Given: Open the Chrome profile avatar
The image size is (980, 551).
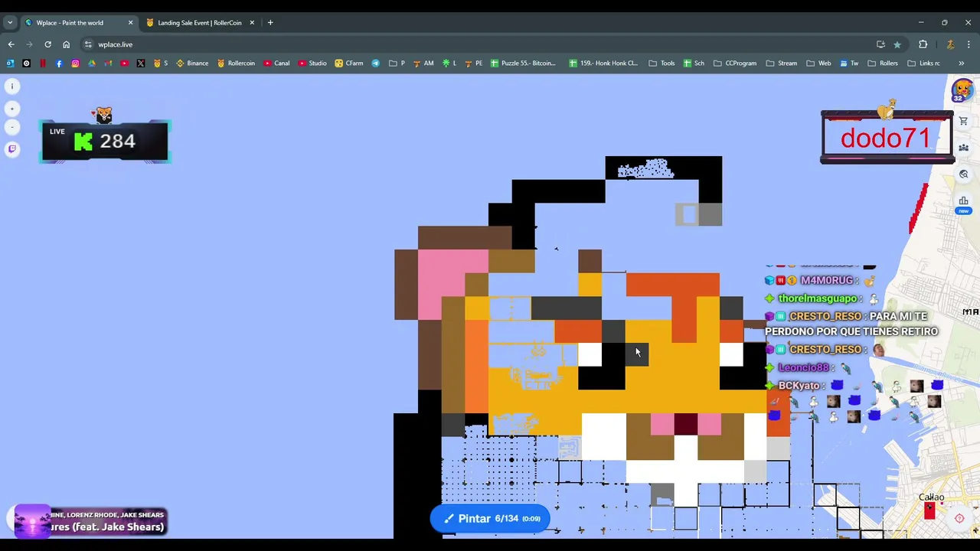Looking at the screenshot, I should tap(950, 44).
